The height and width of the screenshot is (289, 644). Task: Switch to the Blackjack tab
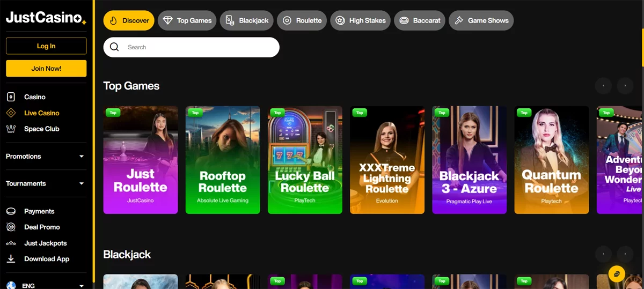(x=247, y=20)
